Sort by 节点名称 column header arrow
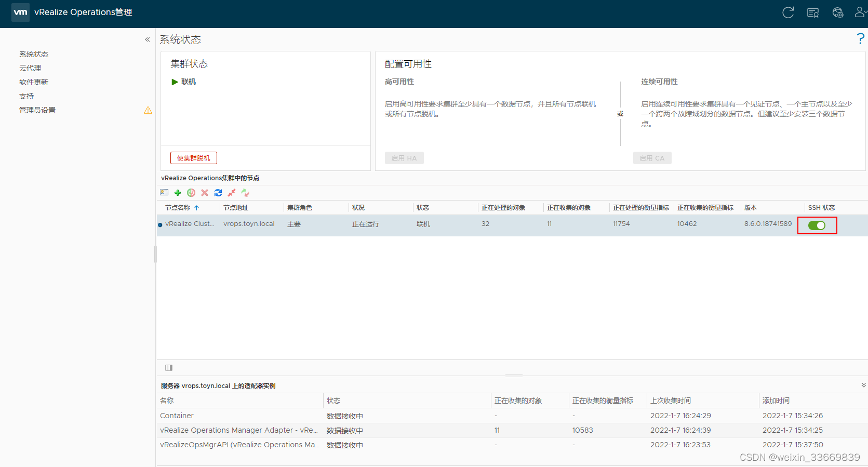This screenshot has height=467, width=868. pyautogui.click(x=197, y=208)
